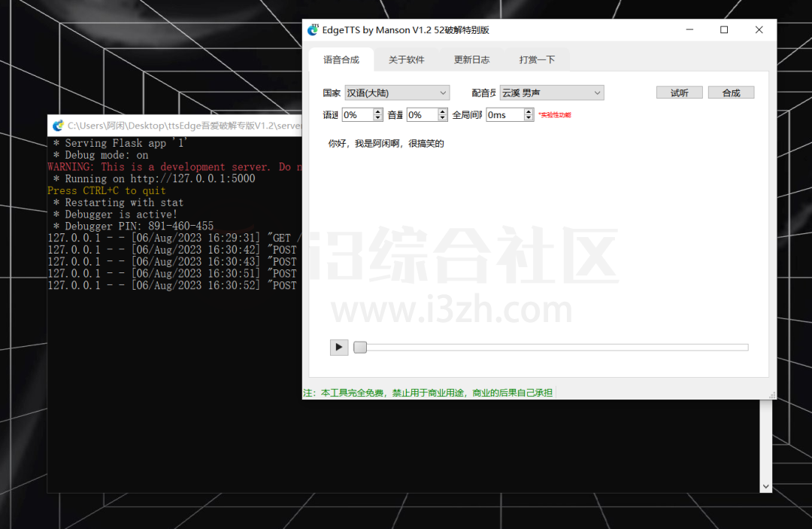Click the console window icon in title bar
Screen dimensions: 812x529
click(59, 126)
